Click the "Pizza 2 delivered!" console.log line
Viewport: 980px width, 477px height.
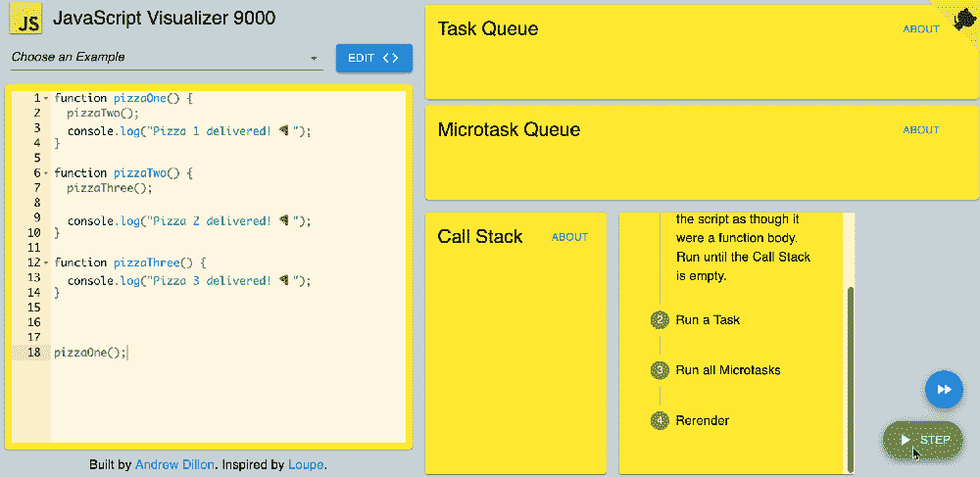tap(189, 221)
